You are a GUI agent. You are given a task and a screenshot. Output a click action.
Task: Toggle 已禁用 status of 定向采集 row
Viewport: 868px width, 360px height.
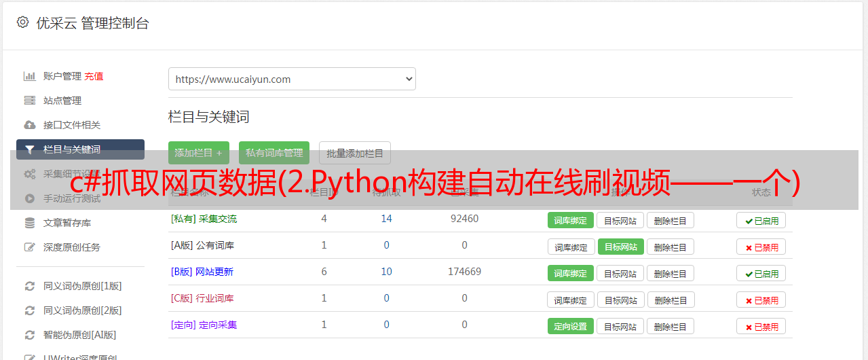tap(761, 326)
